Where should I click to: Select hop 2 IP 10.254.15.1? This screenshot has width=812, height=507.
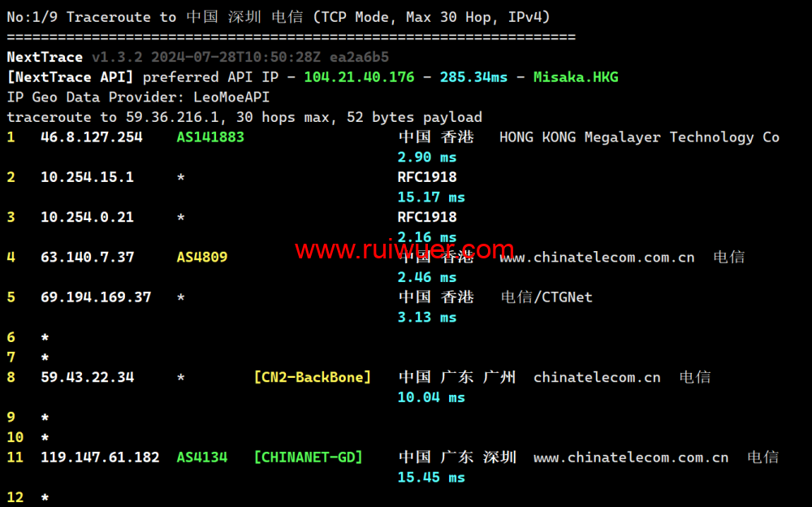[87, 177]
